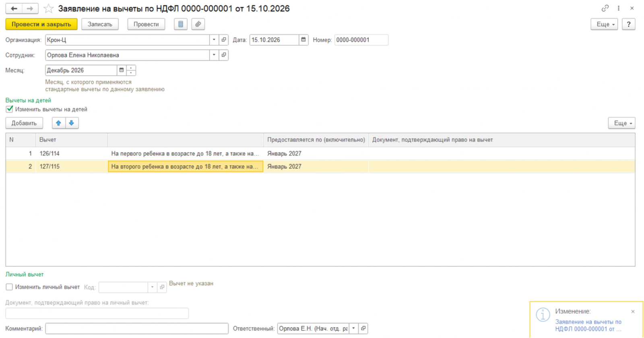Expand the Сотрудник dropdown list
Screen dimensions: 644x338
click(x=214, y=55)
